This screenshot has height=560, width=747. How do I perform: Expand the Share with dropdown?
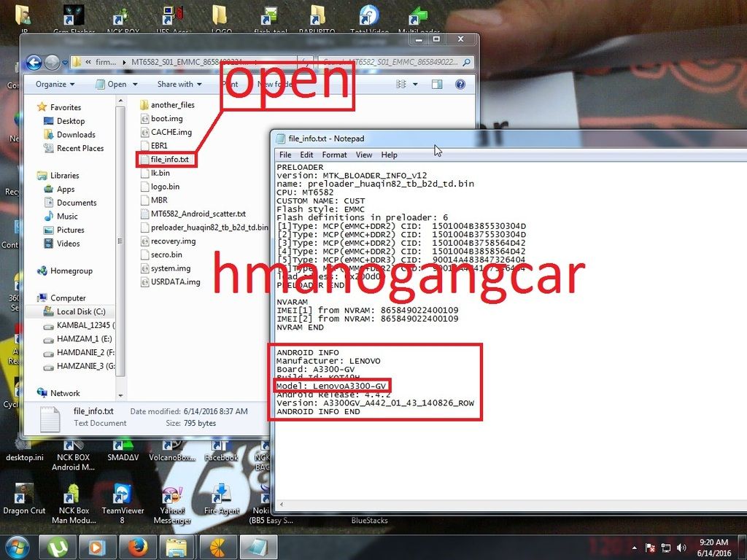pyautogui.click(x=179, y=85)
